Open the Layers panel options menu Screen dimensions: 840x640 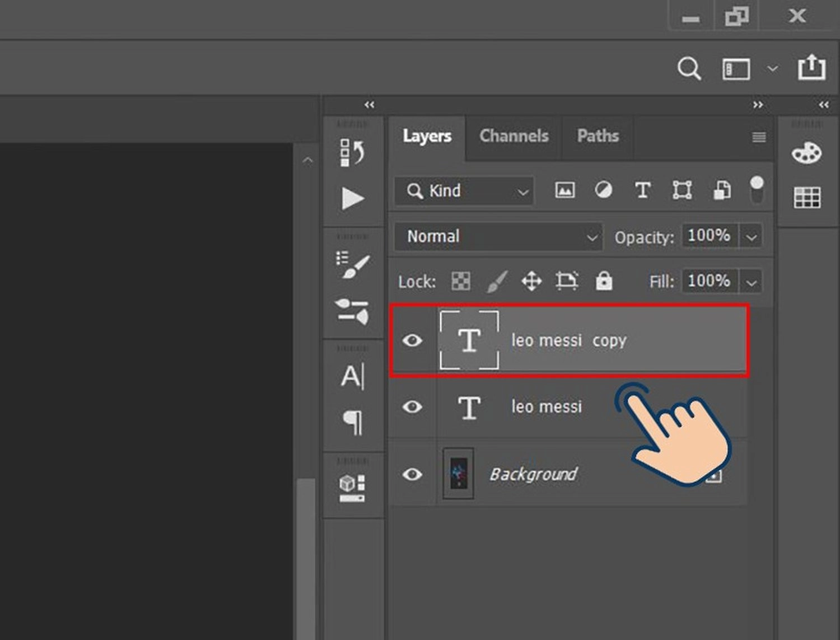pyautogui.click(x=759, y=137)
